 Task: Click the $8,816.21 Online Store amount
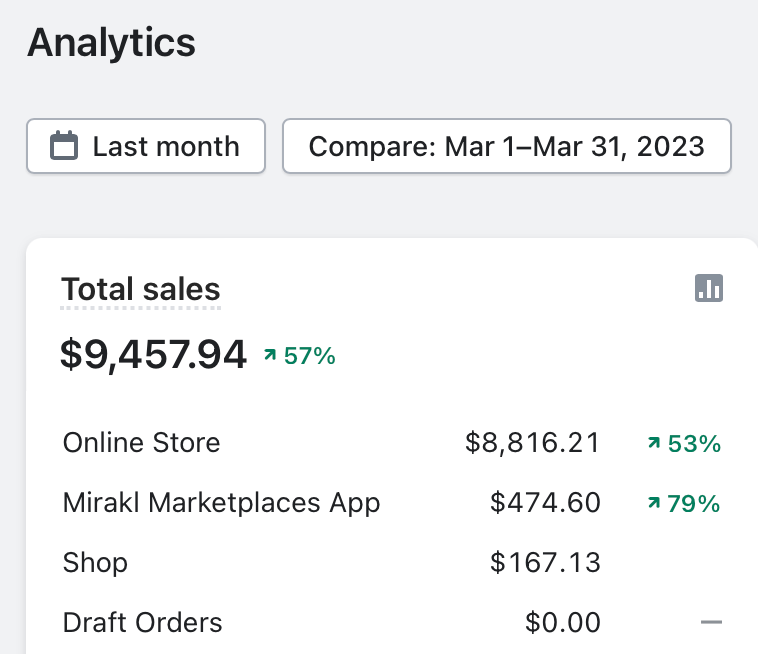coord(533,443)
